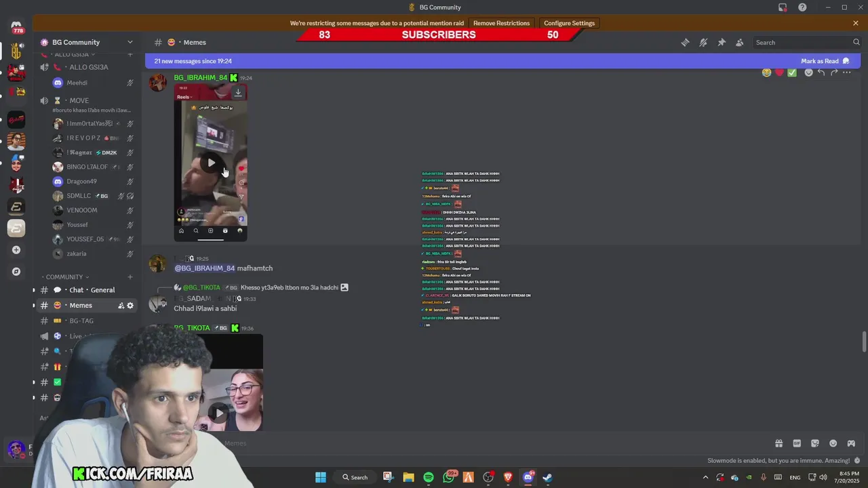This screenshot has width=868, height=488.
Task: Open Brave browser from taskbar
Action: (508, 477)
